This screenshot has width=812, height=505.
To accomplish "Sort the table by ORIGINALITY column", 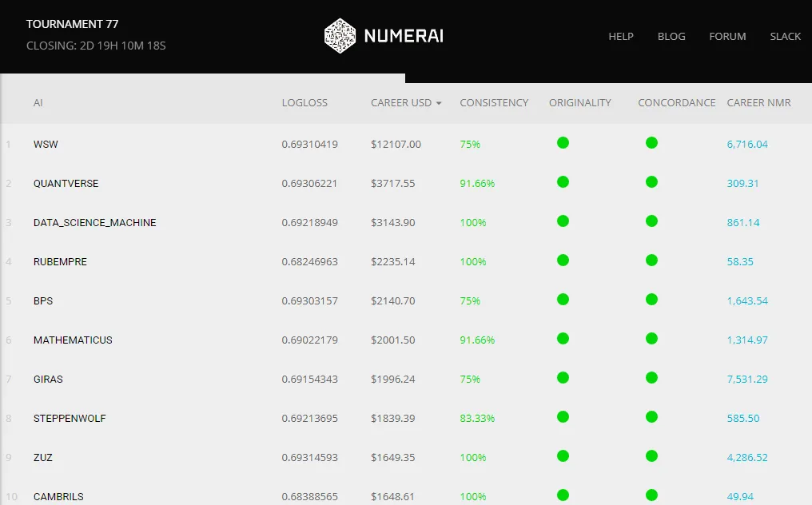I will point(580,102).
